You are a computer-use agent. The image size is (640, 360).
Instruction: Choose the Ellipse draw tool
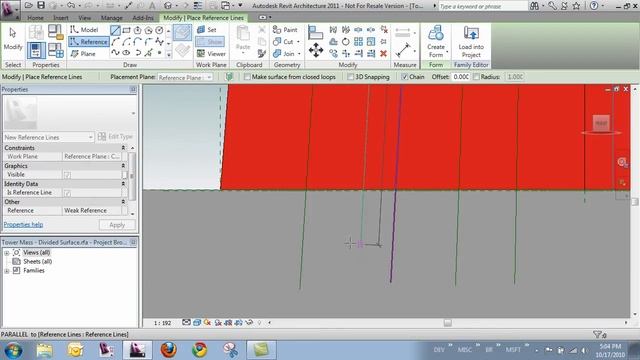[127, 53]
